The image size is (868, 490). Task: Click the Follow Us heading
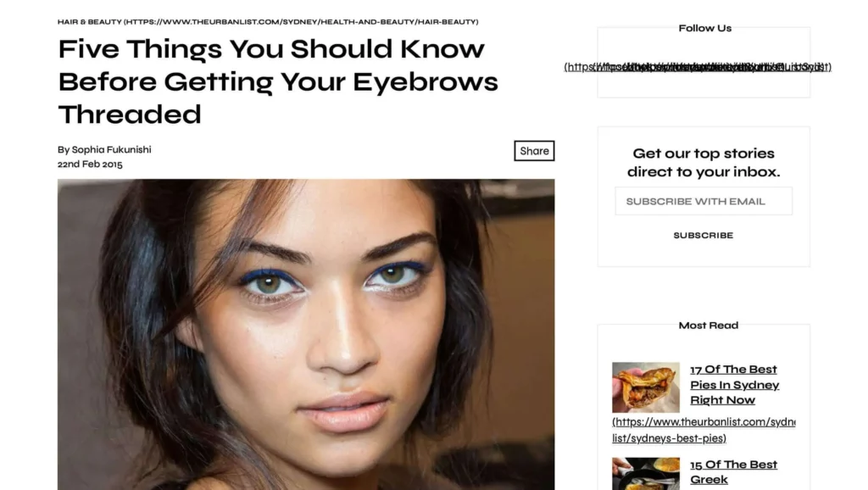click(704, 28)
